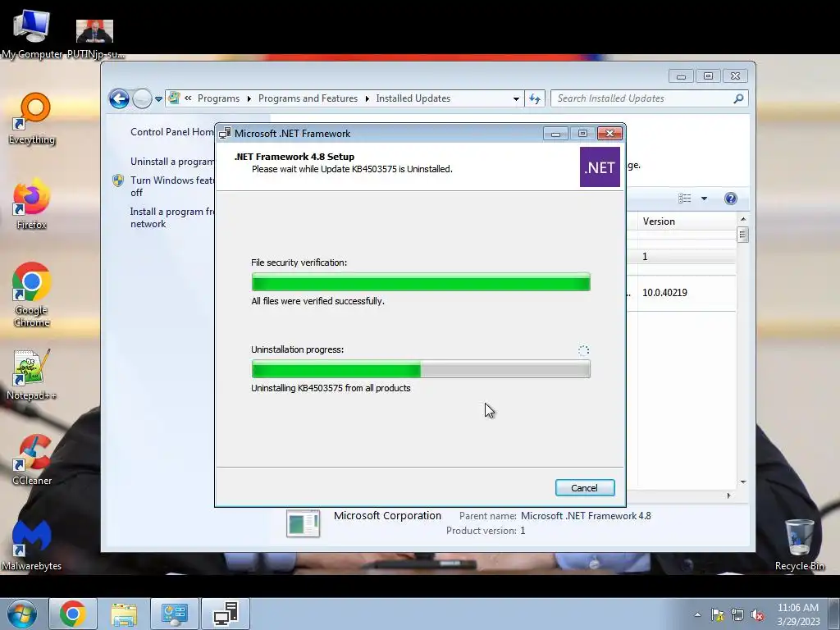
Task: Click Uninstall a program link
Action: tap(172, 162)
